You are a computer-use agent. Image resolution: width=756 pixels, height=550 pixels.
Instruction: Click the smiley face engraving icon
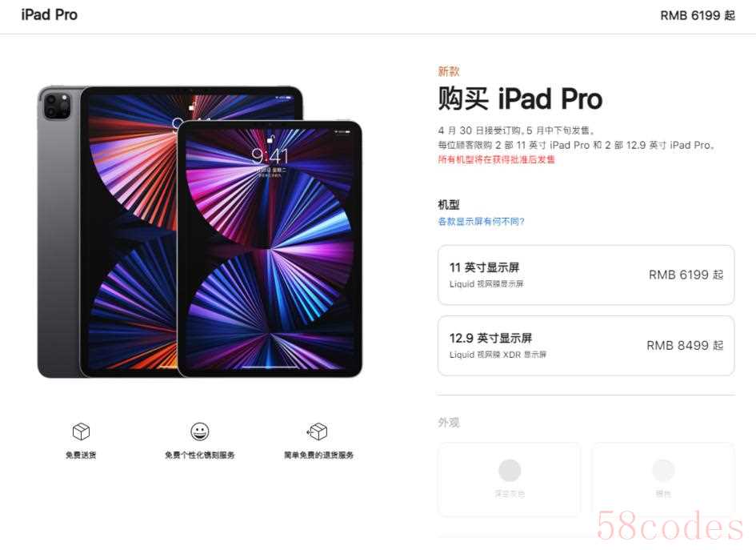coord(200,432)
